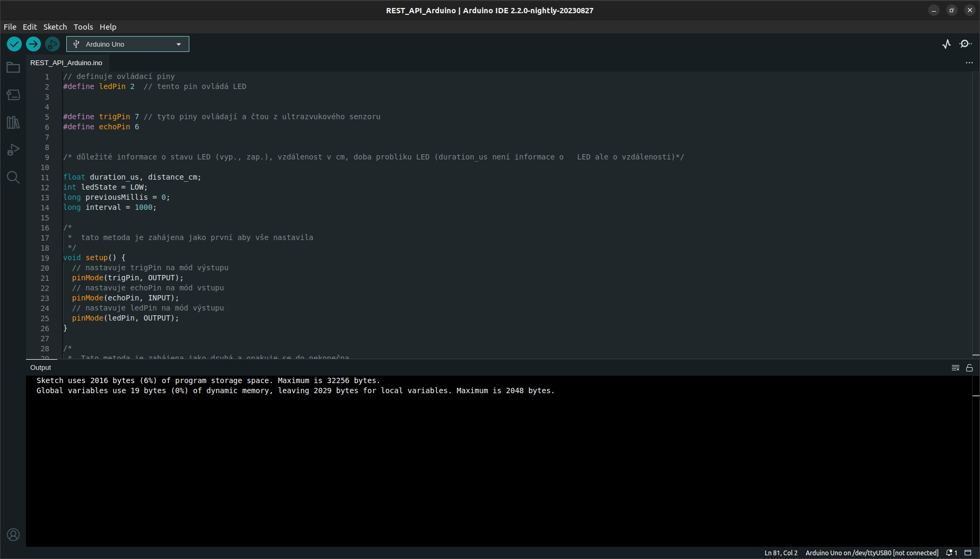
Task: Open the Sketchbook sidebar panel
Action: pos(13,67)
